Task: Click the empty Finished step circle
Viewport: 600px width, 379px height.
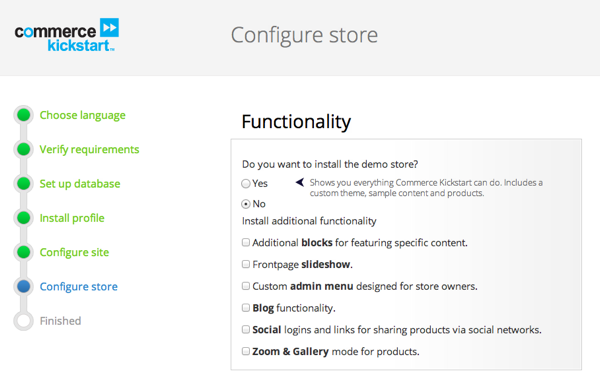Action: tap(24, 320)
